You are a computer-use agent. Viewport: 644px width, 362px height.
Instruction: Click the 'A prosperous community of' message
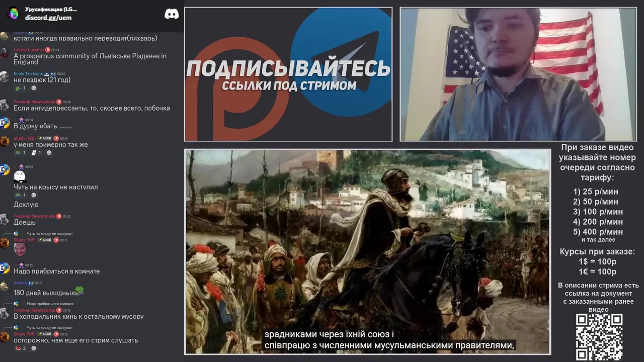[90, 59]
